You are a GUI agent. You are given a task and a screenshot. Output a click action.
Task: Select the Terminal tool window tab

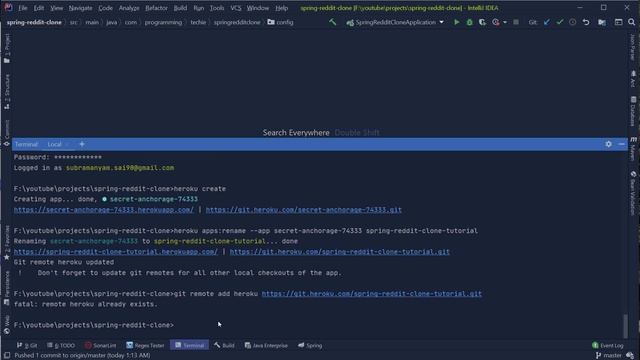coord(189,345)
